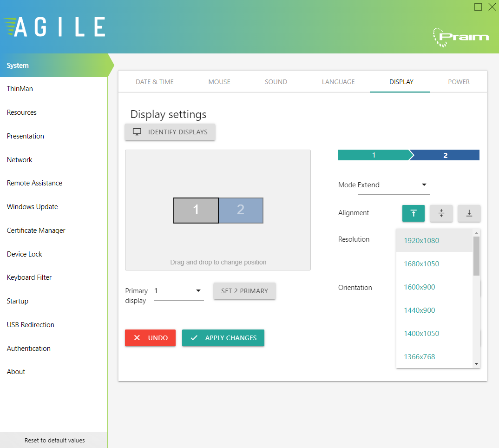
Task: Choose the 1400x1050 resolution
Action: 434,333
